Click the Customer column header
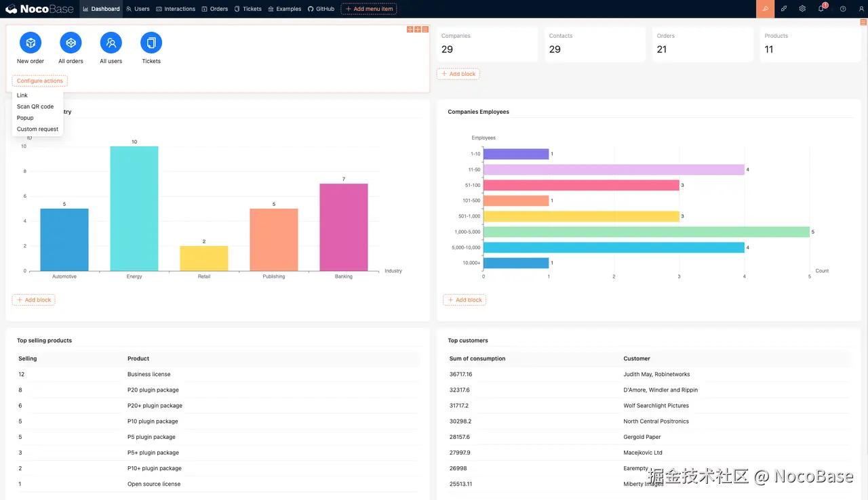868x500 pixels. (x=637, y=358)
